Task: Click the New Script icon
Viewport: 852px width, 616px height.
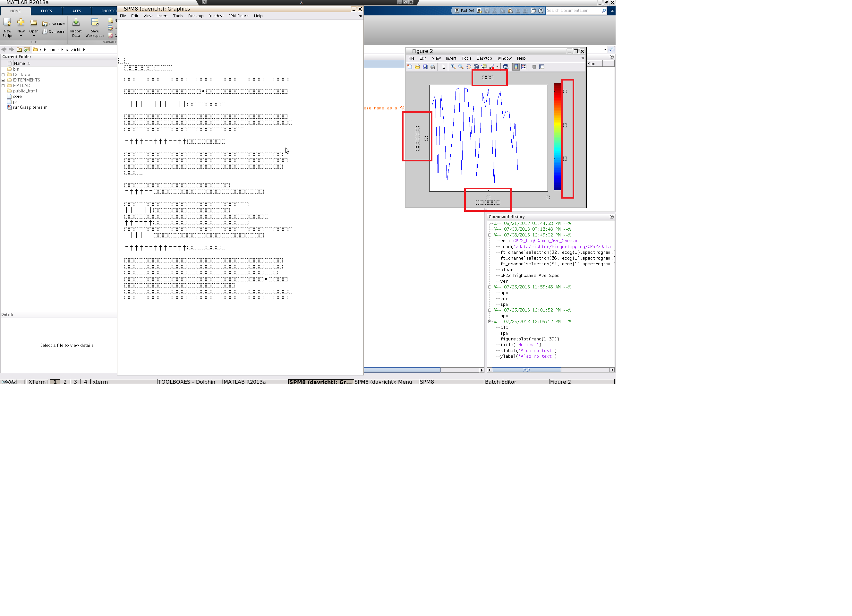Action: click(x=7, y=22)
